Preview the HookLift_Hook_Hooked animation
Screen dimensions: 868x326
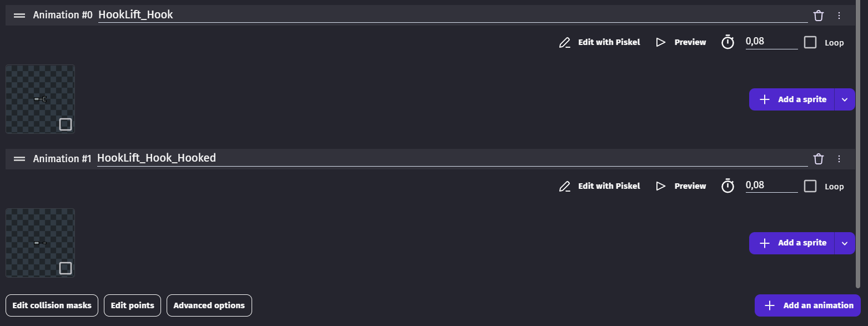pos(681,186)
